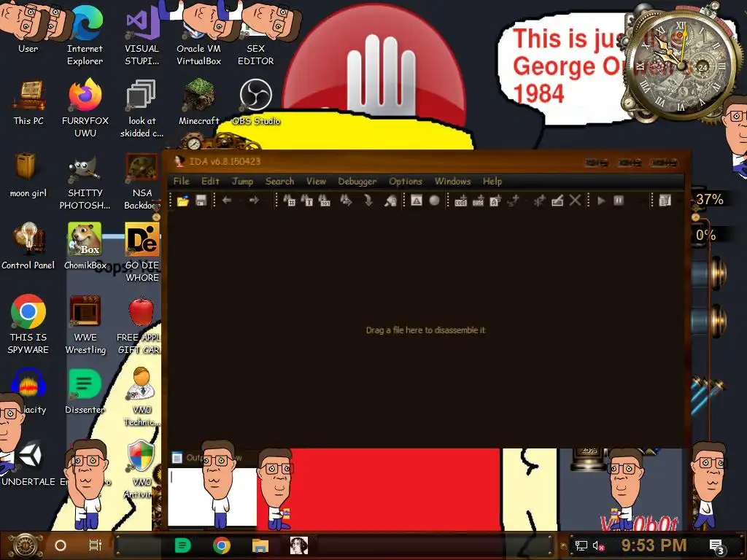
Task: Select the ChomikBox desktop icon
Action: click(x=85, y=246)
